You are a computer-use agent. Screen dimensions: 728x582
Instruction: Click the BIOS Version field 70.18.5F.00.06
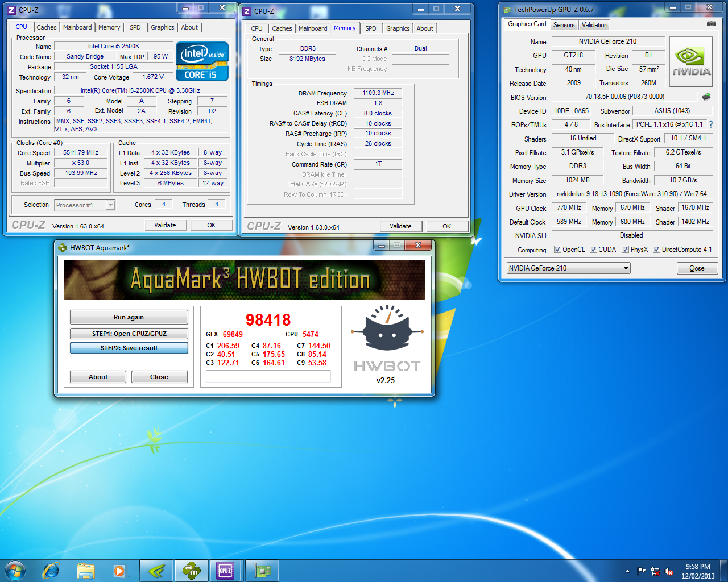click(624, 97)
